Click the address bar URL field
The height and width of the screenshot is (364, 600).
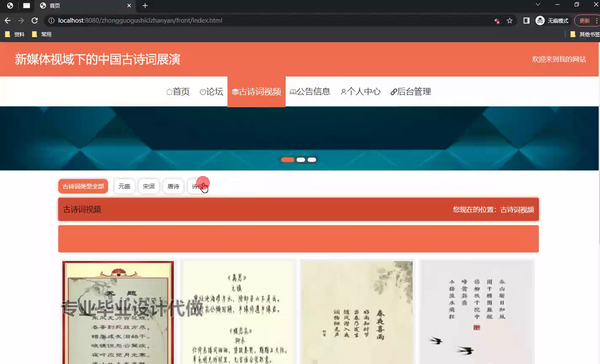(x=270, y=20)
